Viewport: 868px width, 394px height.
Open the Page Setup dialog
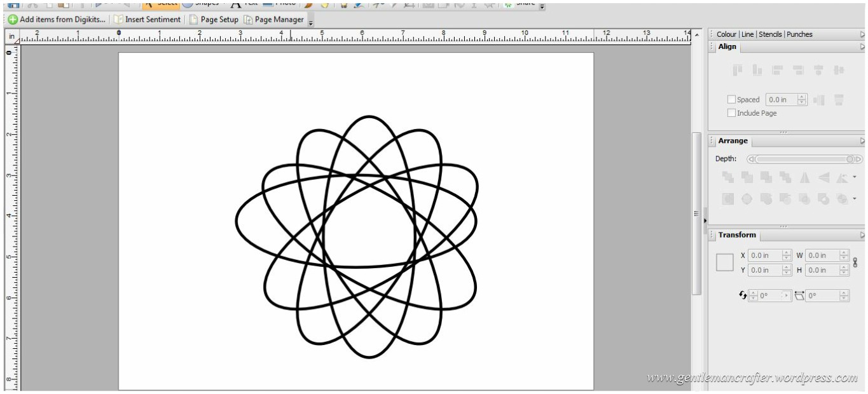(214, 20)
